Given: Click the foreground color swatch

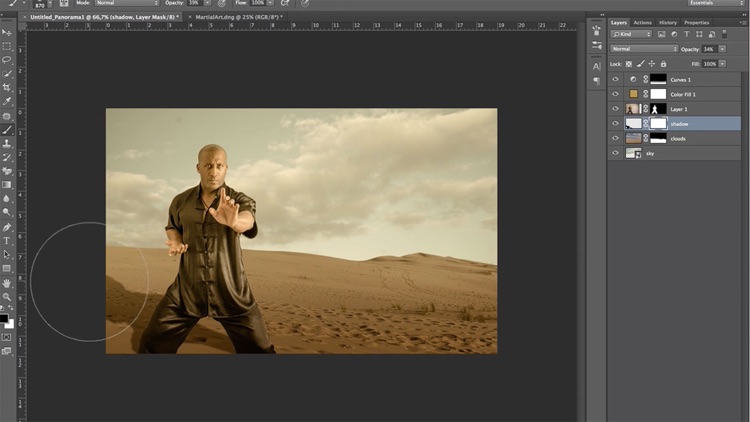Looking at the screenshot, I should click(x=4, y=318).
